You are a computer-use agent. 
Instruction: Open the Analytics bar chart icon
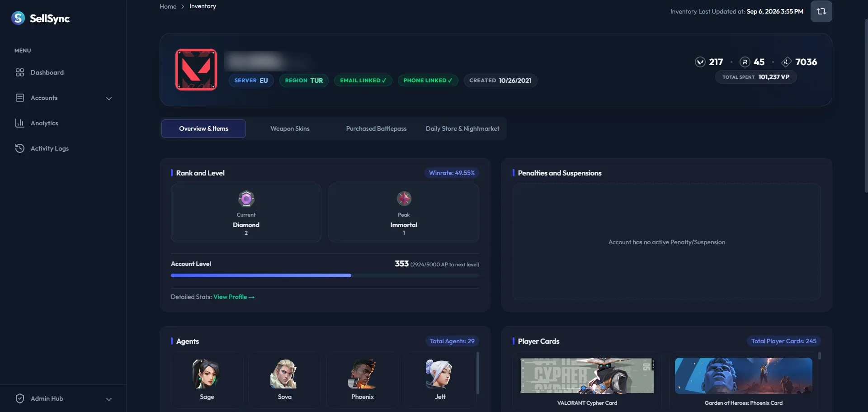(x=19, y=123)
